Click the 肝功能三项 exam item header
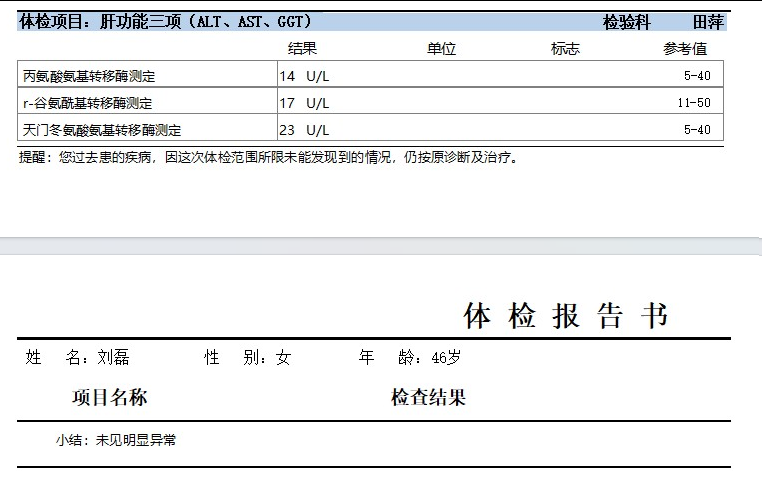 [166, 22]
